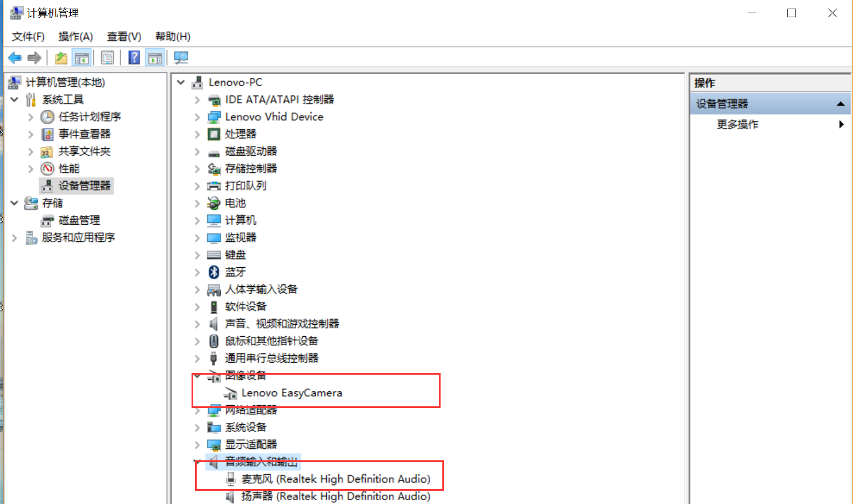Select the Lenovo Vhid Device row
The image size is (853, 504).
(274, 117)
